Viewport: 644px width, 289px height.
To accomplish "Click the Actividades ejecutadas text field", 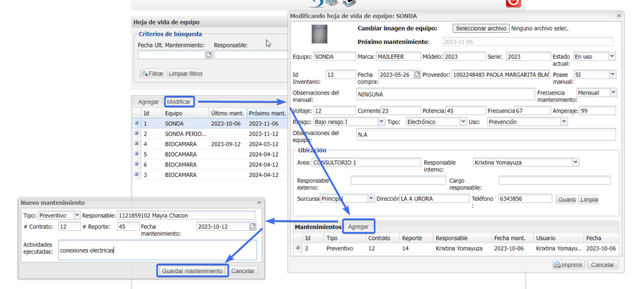I will click(x=157, y=250).
